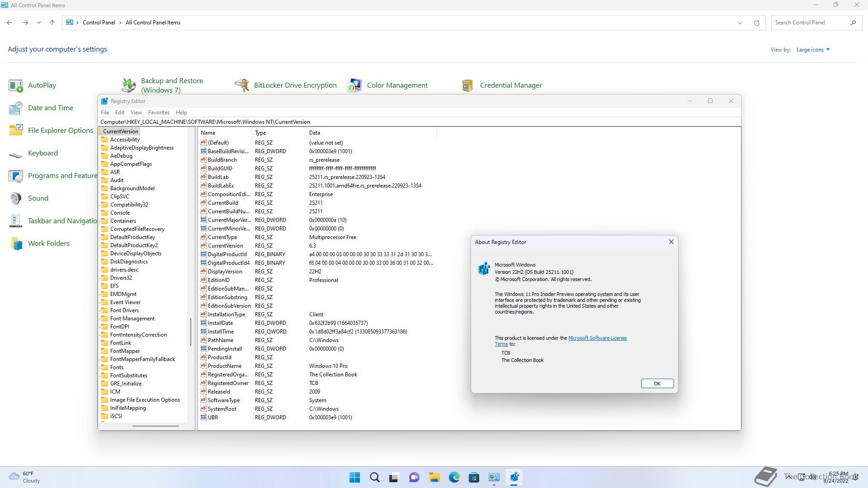Select the DisplayVersion registry value
The image size is (868, 488).
[x=225, y=272]
